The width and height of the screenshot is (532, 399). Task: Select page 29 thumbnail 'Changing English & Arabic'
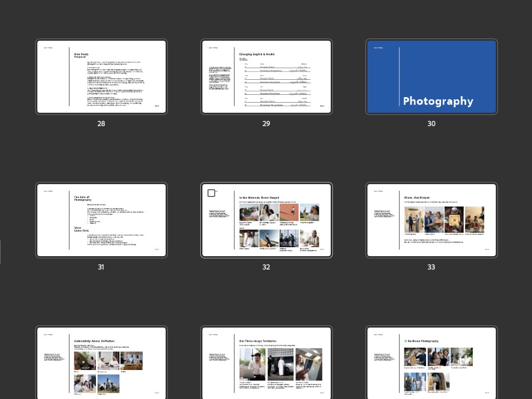(267, 77)
